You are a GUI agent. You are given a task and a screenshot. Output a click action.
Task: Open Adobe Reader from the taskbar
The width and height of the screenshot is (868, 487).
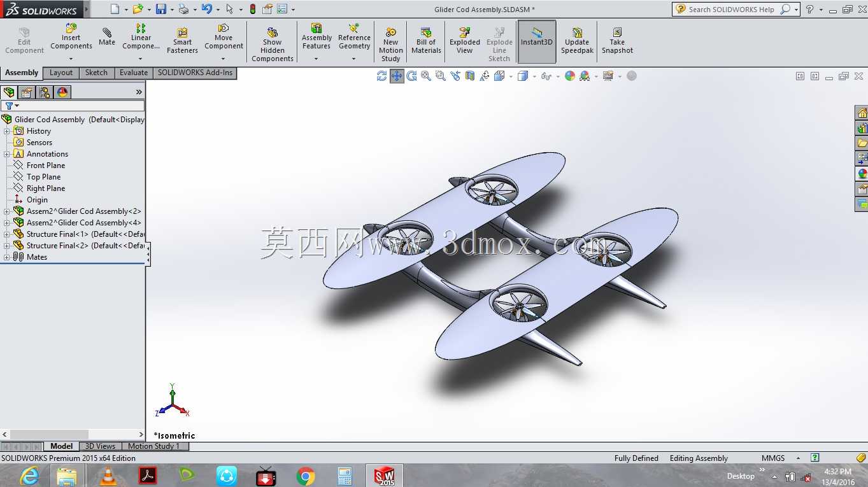point(148,476)
